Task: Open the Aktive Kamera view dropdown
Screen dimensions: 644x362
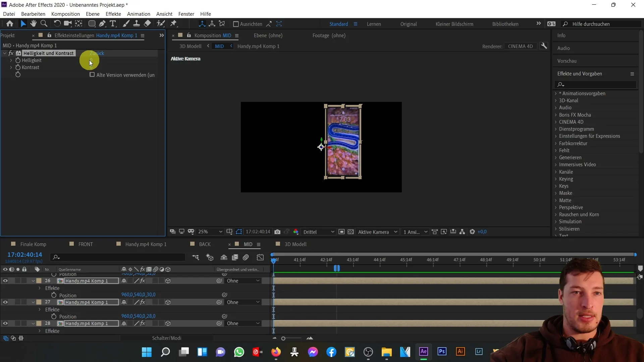Action: [x=378, y=232]
